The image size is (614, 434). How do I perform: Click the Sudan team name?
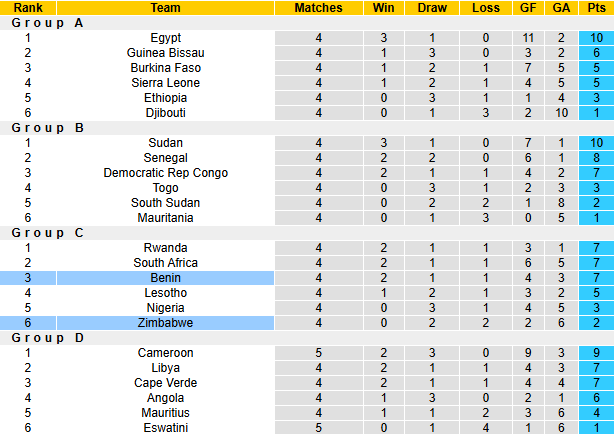tap(165, 143)
